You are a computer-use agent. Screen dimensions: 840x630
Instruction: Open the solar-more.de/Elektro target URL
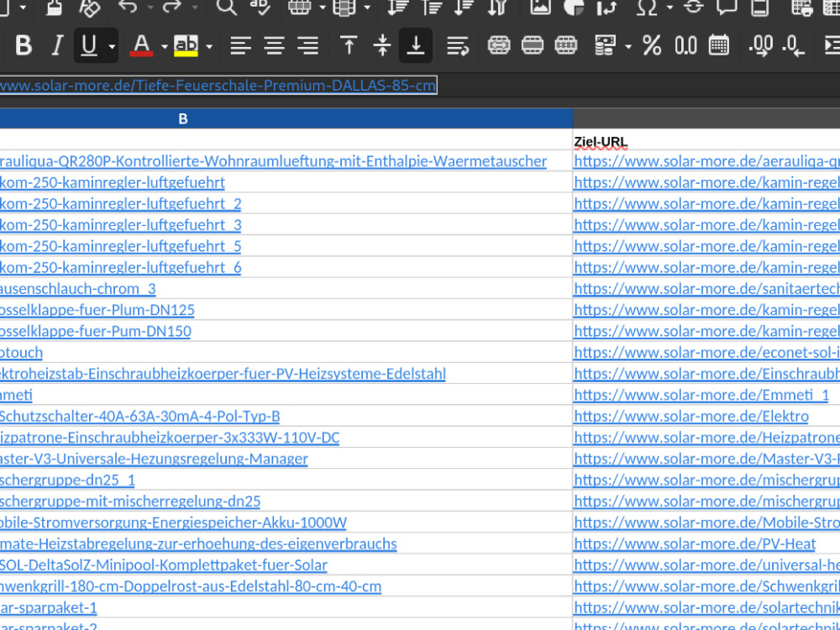coord(691,417)
